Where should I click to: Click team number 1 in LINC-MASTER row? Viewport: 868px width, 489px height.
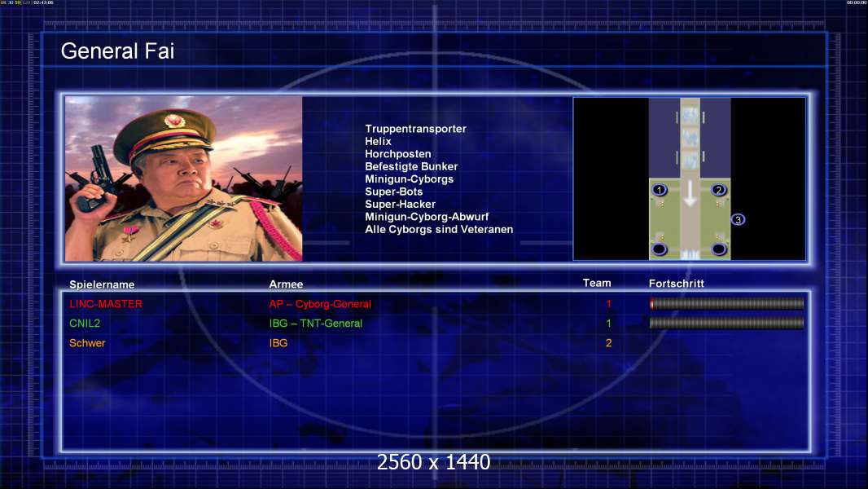[x=608, y=304]
